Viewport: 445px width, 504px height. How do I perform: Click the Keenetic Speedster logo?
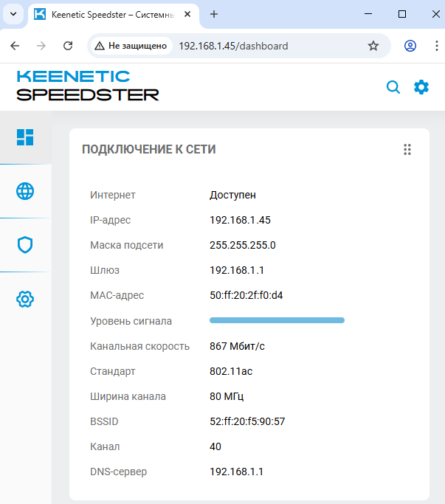(87, 86)
